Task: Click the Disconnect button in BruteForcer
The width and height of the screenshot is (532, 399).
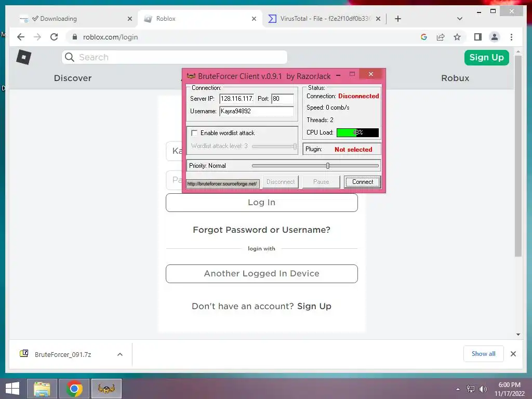Action: (280, 182)
